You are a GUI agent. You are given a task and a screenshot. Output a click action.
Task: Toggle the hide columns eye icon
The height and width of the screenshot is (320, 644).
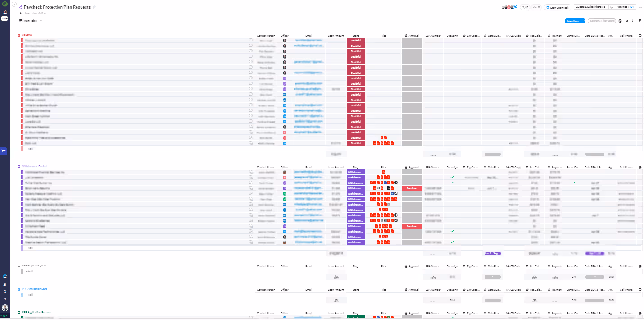(627, 21)
